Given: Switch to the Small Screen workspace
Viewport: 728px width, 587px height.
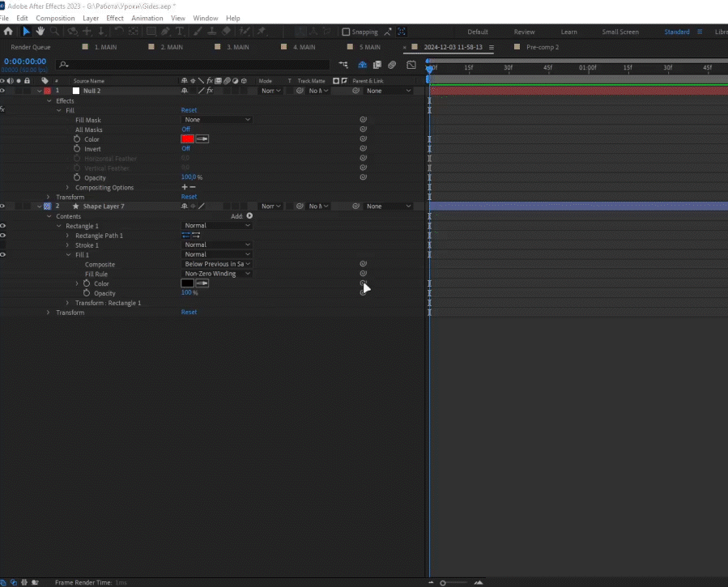Looking at the screenshot, I should click(x=620, y=32).
